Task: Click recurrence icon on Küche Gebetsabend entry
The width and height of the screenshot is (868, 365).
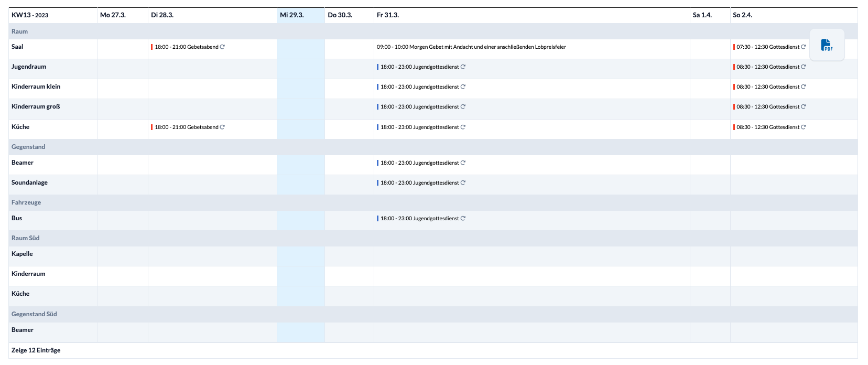Action: click(x=222, y=127)
